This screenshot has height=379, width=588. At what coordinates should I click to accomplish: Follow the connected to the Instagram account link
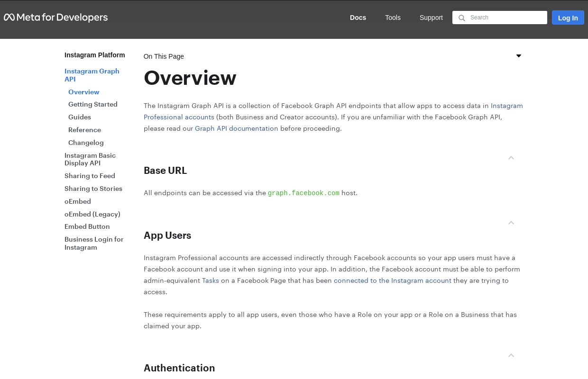click(393, 280)
